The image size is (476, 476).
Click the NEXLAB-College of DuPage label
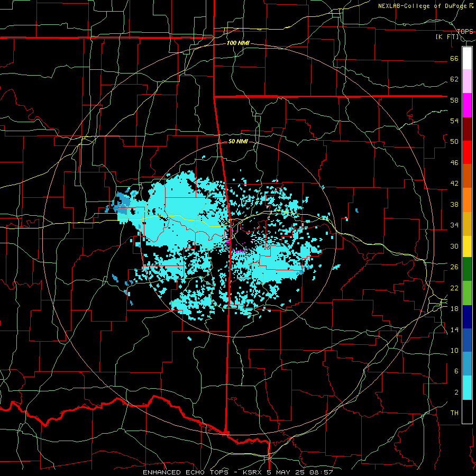coord(423,6)
